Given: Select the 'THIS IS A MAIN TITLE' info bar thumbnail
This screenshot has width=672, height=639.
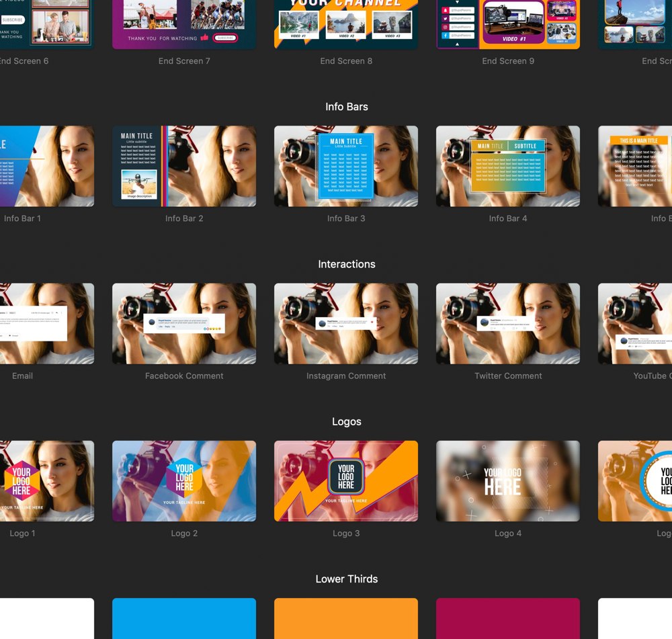Looking at the screenshot, I should (x=635, y=166).
